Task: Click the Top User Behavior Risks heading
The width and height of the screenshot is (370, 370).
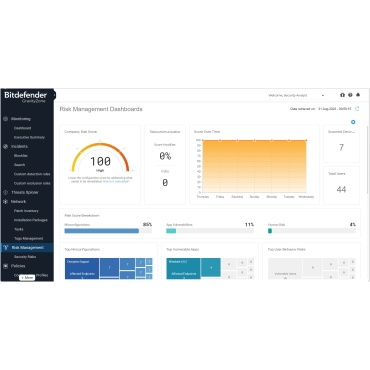Action: [287, 249]
